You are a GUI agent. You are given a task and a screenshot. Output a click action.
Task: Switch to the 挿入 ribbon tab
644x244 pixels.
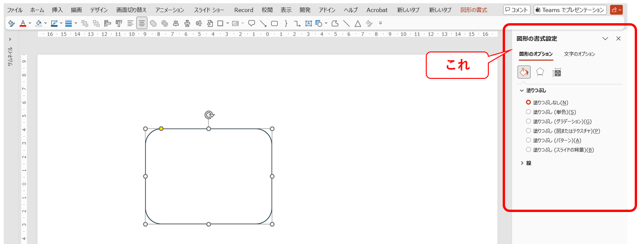[57, 10]
